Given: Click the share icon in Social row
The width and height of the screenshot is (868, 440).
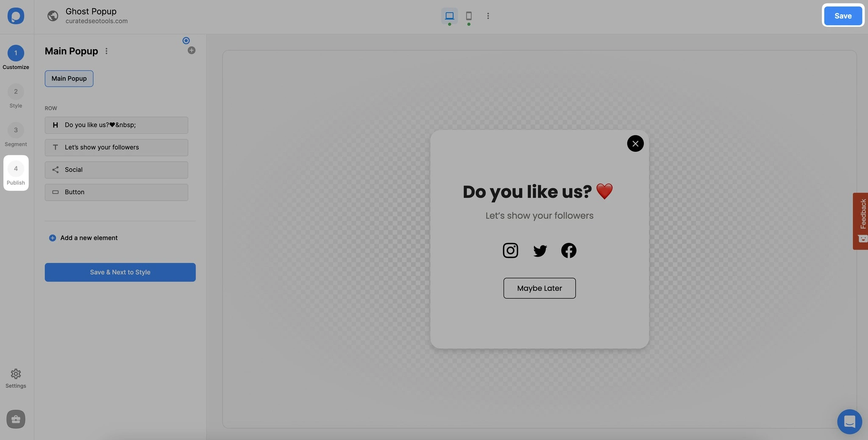Looking at the screenshot, I should 55,170.
